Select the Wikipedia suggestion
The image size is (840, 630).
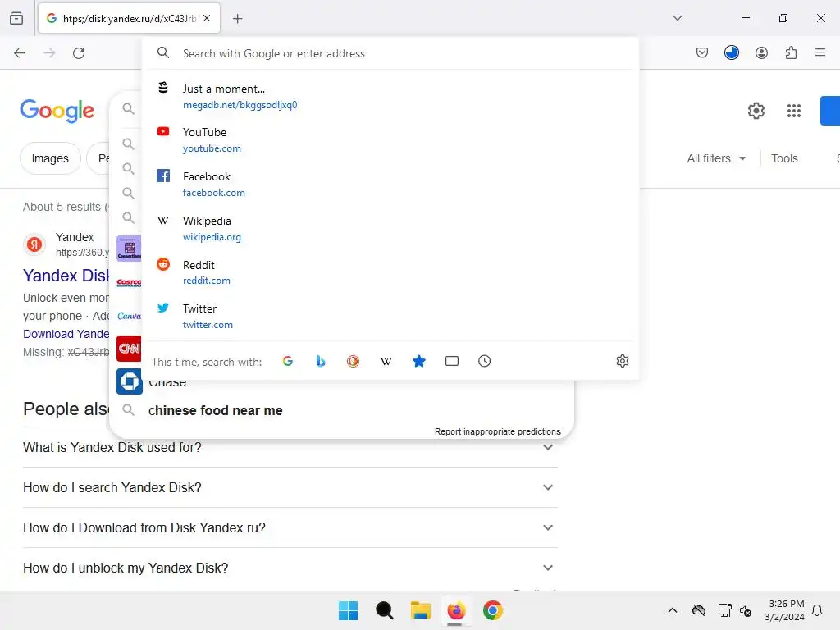pos(391,228)
